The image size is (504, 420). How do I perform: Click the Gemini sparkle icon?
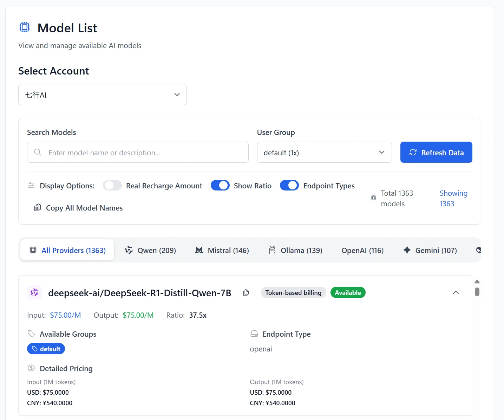[407, 250]
